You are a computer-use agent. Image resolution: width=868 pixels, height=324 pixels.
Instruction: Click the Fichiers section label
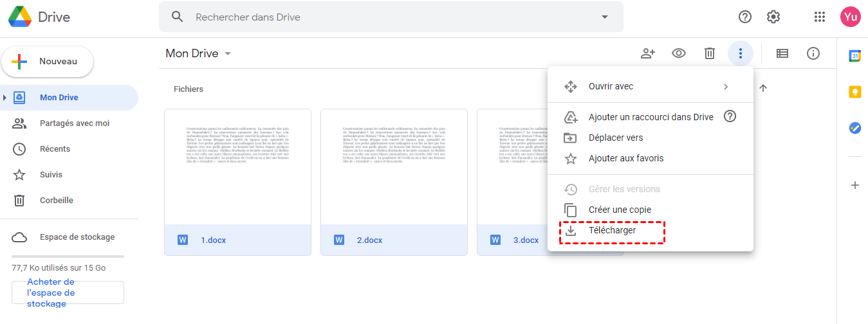coord(189,89)
